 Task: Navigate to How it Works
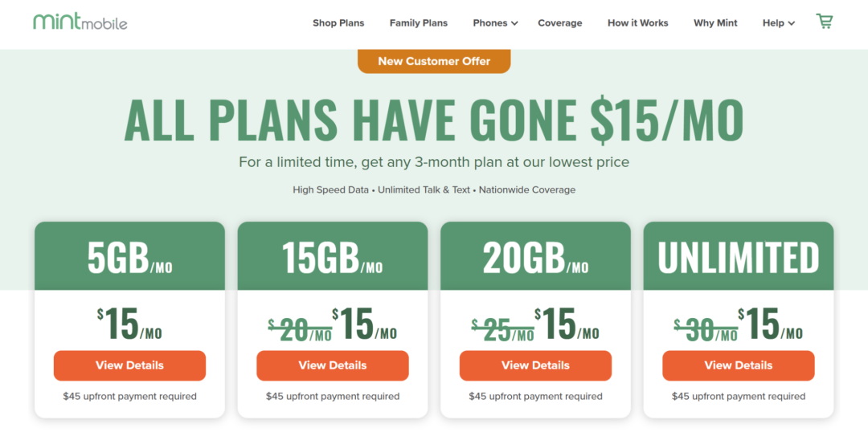(638, 23)
